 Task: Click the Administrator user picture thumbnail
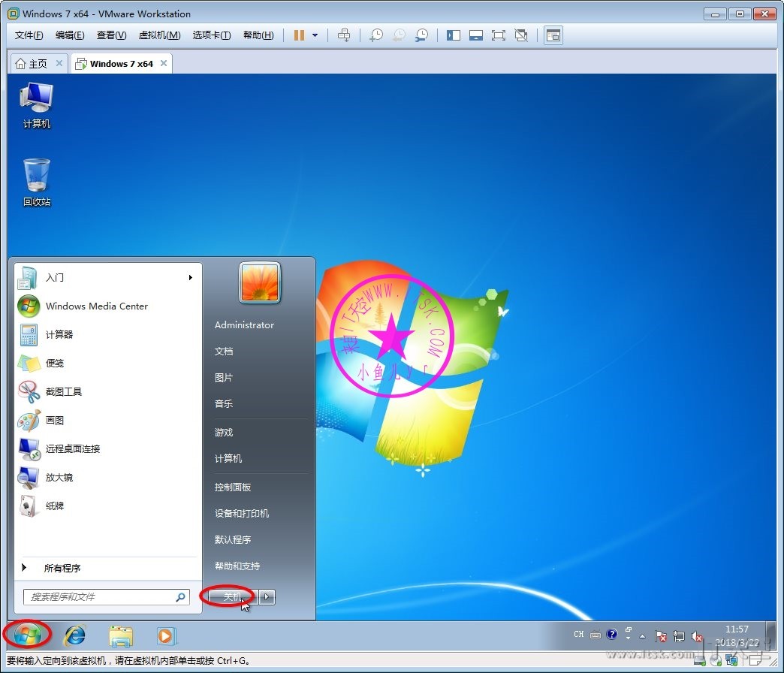(x=260, y=282)
